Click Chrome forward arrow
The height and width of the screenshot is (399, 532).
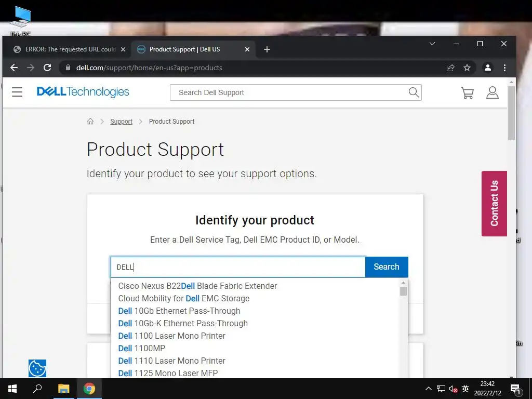(x=31, y=68)
